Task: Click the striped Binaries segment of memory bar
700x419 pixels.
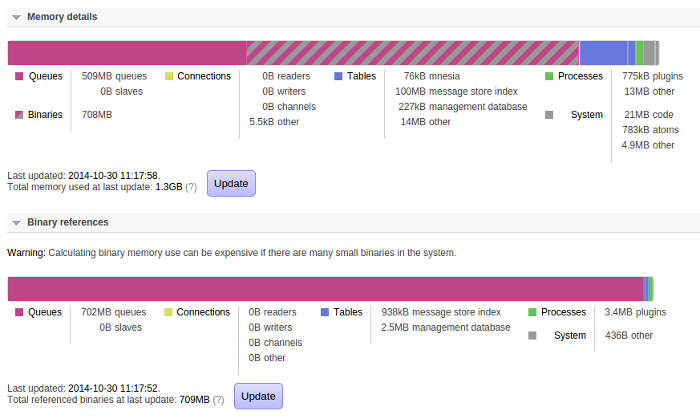Action: tap(412, 53)
